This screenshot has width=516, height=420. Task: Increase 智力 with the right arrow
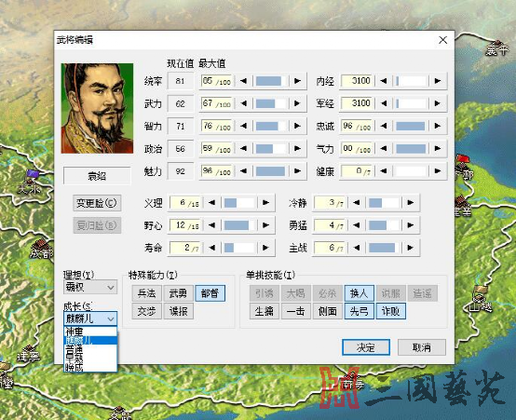[297, 126]
